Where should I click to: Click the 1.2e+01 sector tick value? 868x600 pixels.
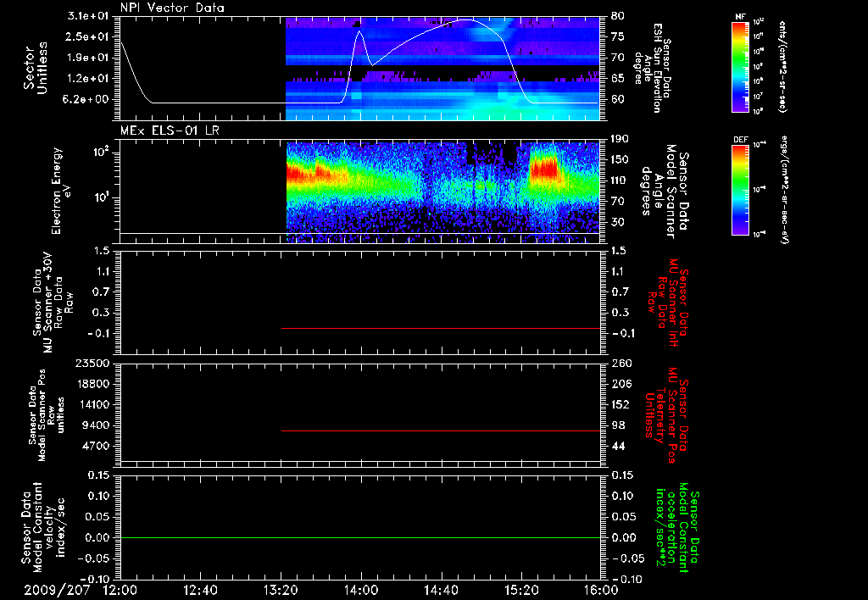(87, 79)
